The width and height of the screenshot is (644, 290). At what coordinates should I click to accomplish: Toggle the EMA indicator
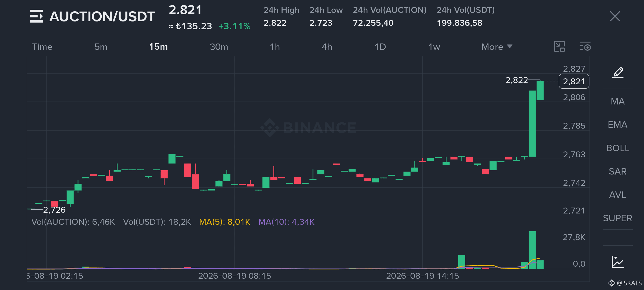pyautogui.click(x=618, y=125)
